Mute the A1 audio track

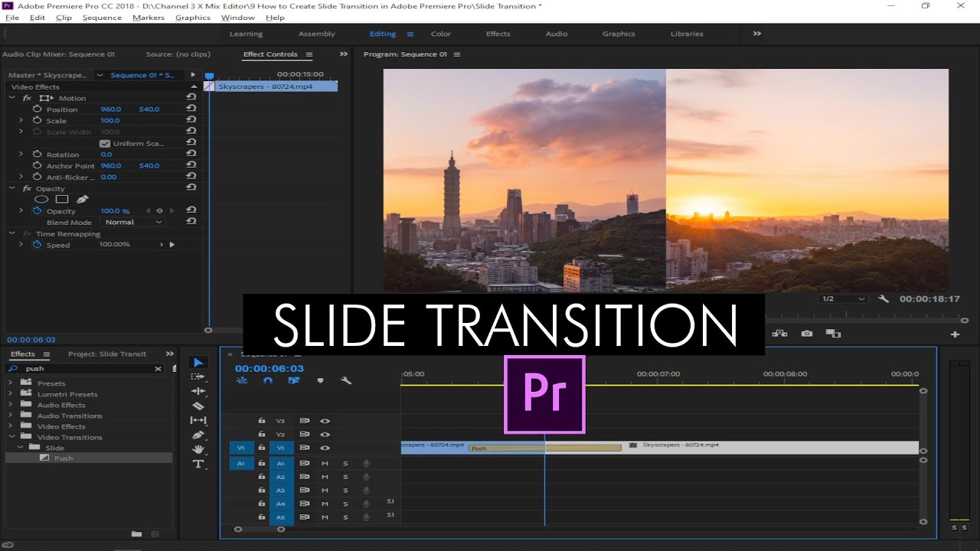(325, 463)
